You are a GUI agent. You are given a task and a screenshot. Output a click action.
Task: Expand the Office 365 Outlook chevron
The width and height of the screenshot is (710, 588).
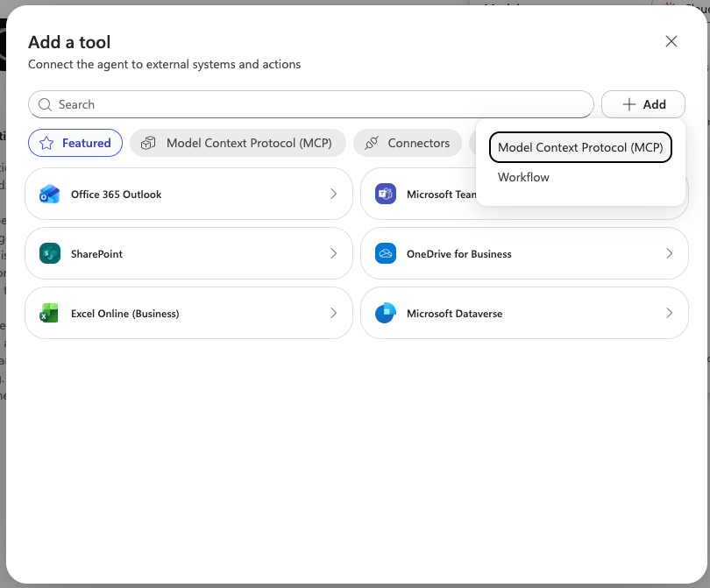coord(334,194)
